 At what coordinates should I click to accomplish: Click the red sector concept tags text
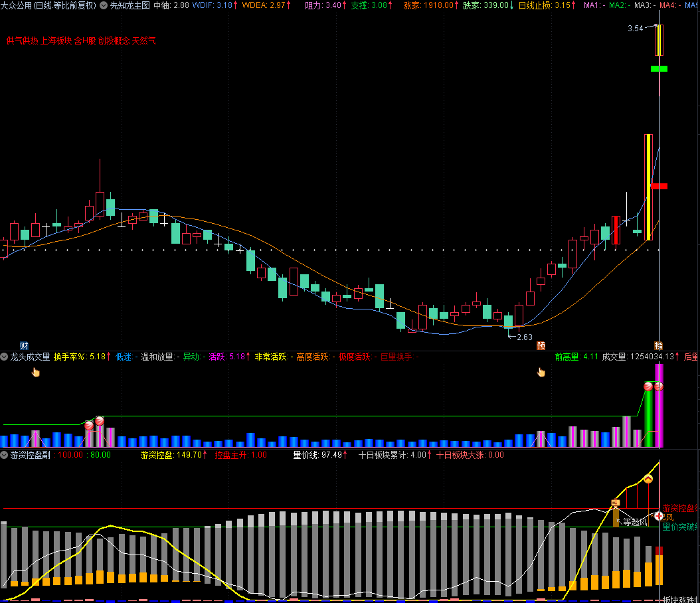pyautogui.click(x=81, y=41)
